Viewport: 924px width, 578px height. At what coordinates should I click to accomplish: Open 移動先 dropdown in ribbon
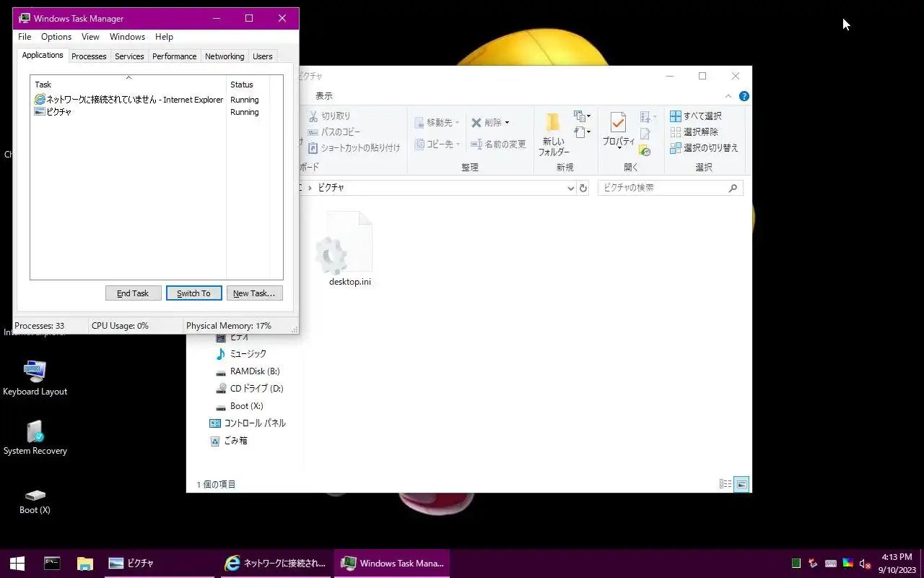tap(437, 123)
